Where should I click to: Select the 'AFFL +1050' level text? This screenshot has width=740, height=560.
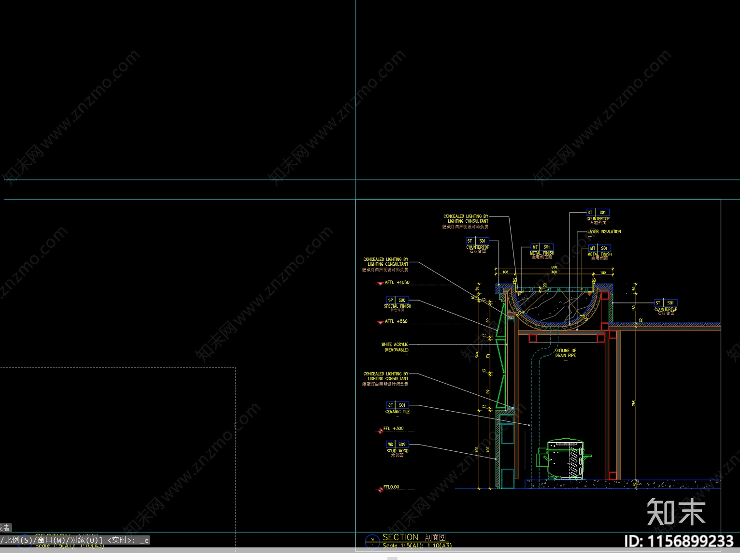pos(397,282)
